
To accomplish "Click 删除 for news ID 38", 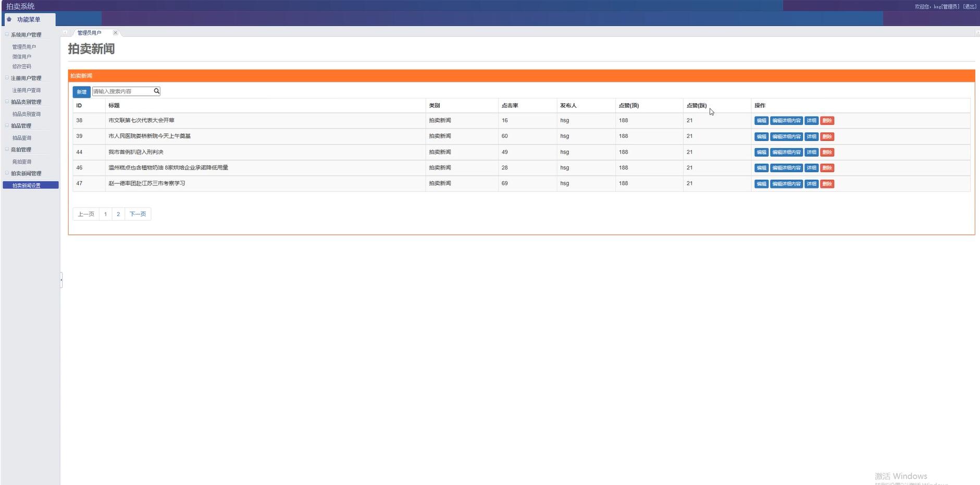I will (827, 121).
